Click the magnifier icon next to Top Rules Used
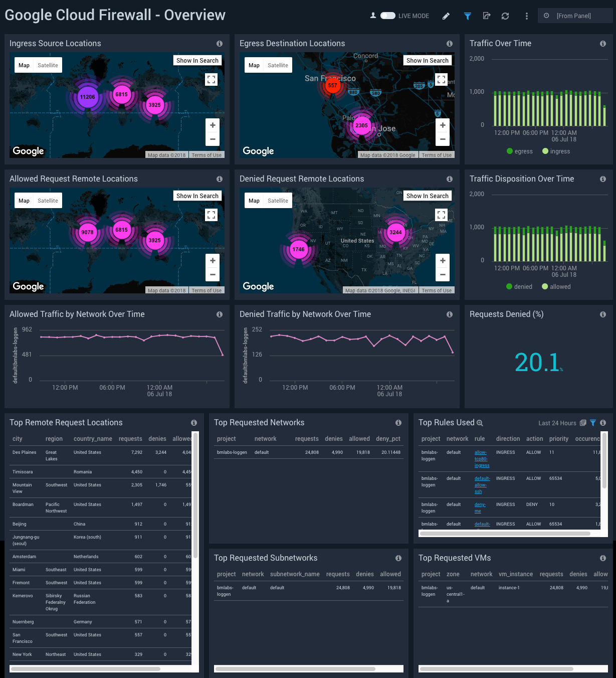 coord(480,423)
